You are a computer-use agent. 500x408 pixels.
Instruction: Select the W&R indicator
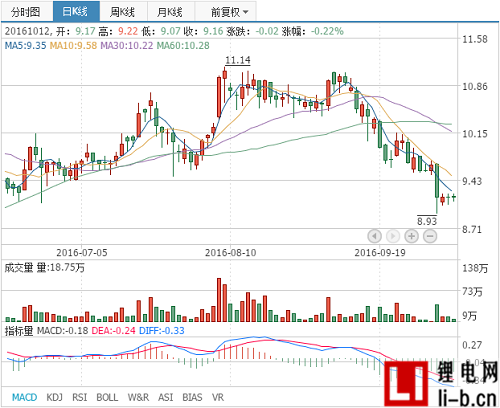[138, 397]
